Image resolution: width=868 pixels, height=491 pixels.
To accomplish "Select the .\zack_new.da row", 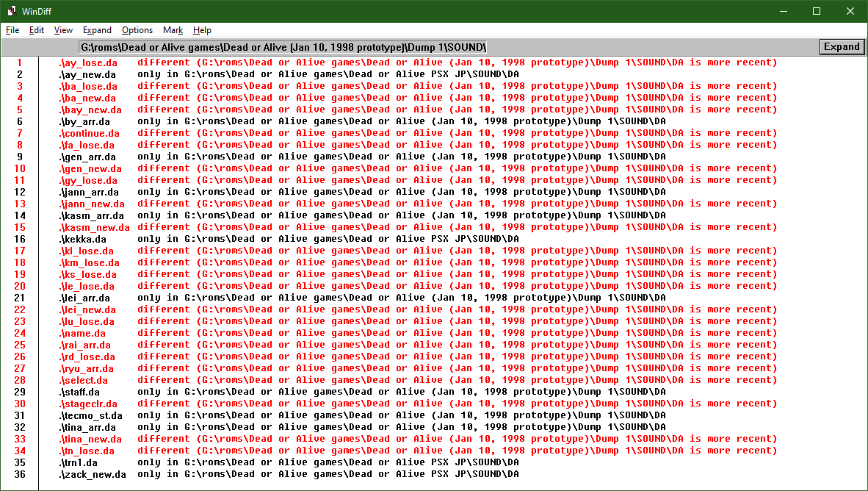I will coord(289,474).
